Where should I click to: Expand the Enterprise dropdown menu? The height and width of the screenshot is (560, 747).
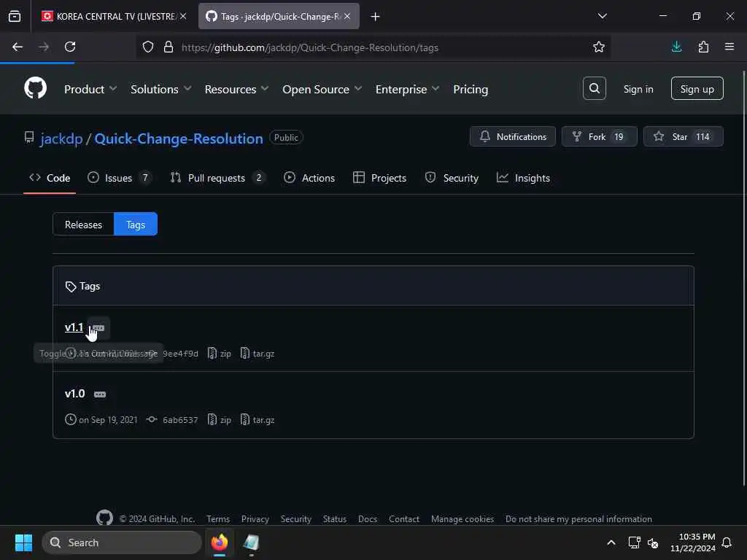(407, 89)
